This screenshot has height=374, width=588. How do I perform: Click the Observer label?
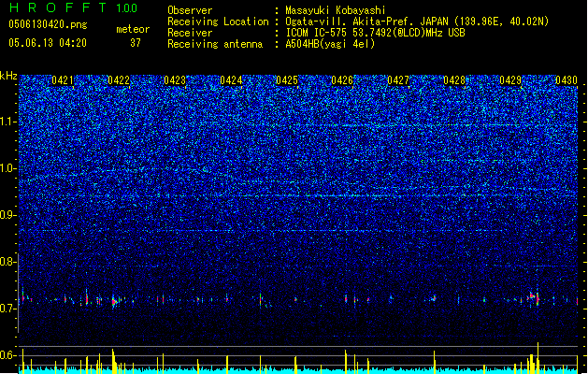coord(190,10)
